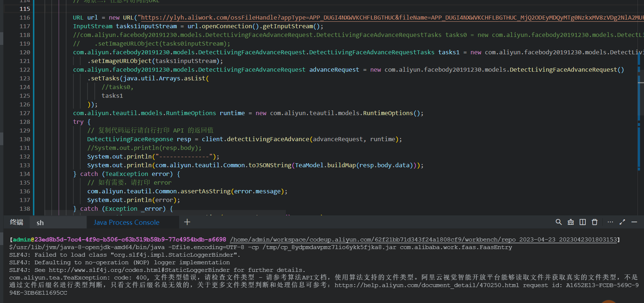The height and width of the screenshot is (303, 644).
Task: Click '.setImageURLObject(tasks1inputStream);' on line 121
Action: (155, 61)
